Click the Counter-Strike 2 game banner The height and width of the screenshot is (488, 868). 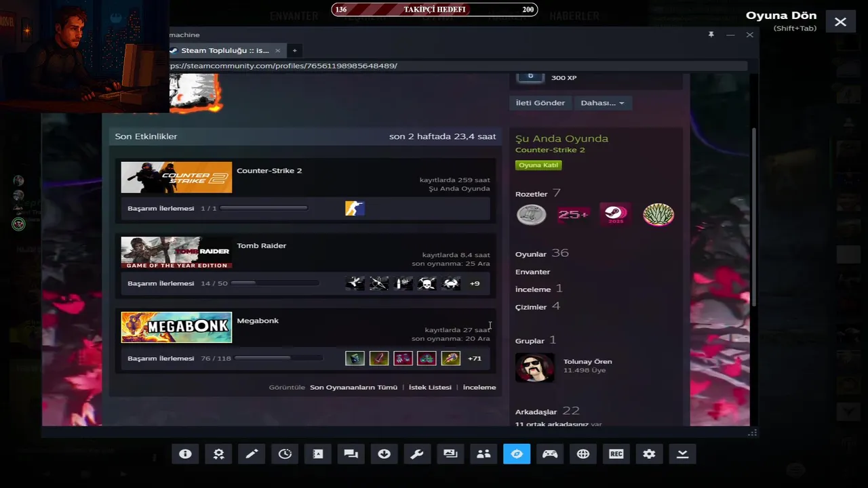[176, 178]
